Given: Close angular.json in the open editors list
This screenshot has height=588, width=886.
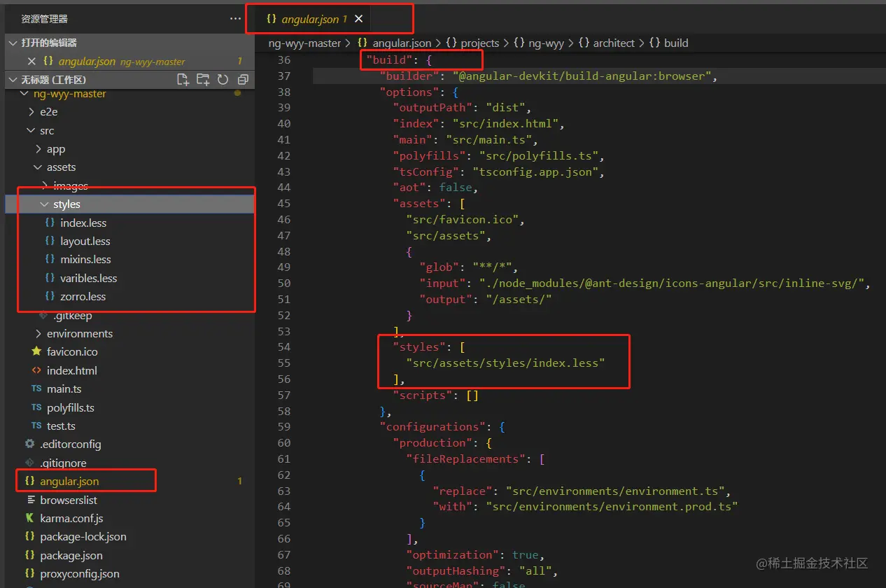Looking at the screenshot, I should click(x=31, y=62).
